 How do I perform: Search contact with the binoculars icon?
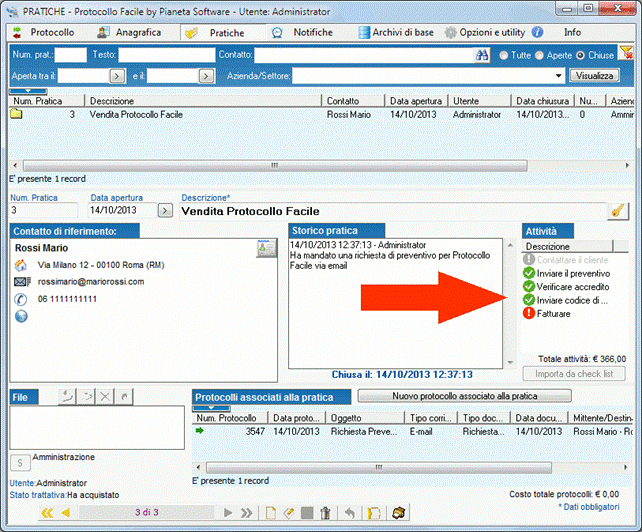pyautogui.click(x=482, y=55)
